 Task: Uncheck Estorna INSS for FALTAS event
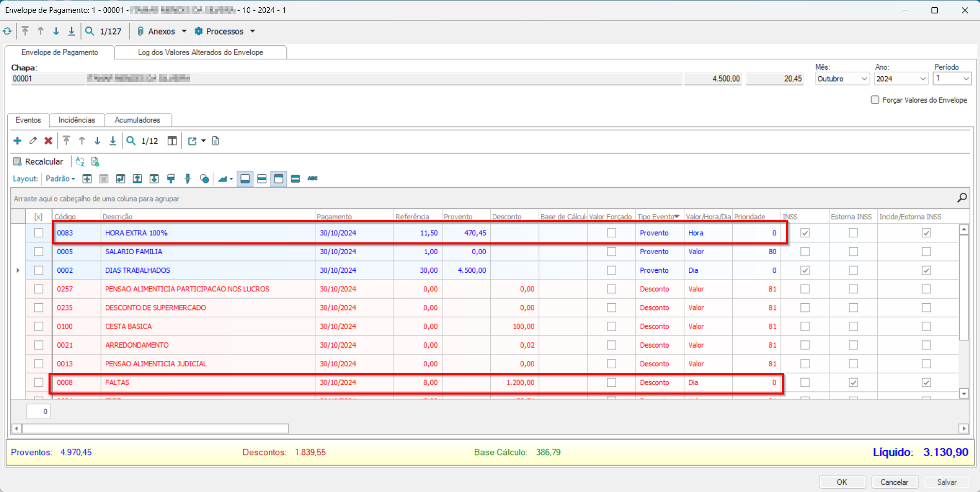[x=853, y=383]
